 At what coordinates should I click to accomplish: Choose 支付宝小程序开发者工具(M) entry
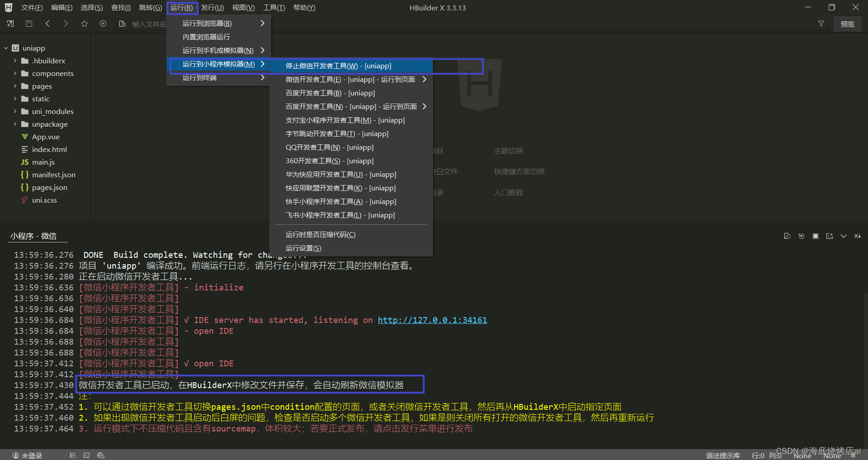(351, 120)
